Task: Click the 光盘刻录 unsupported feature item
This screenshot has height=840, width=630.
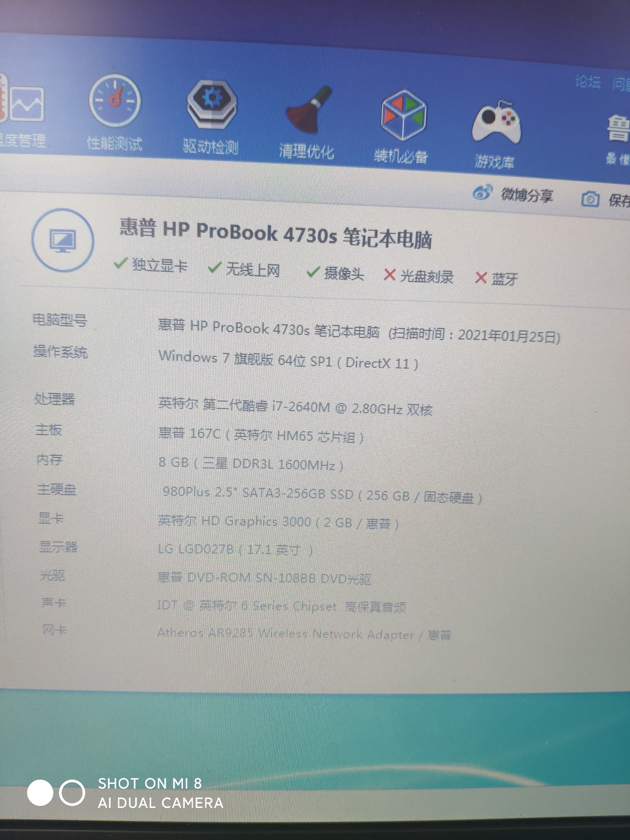Action: (x=419, y=276)
